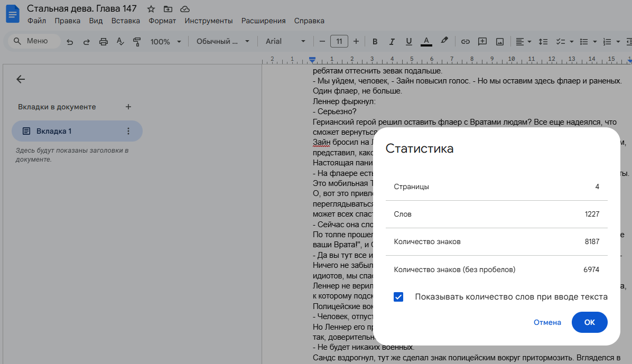Viewport: 632px width, 364px height.
Task: Open the zoom 100% dropdown
Action: (x=165, y=42)
